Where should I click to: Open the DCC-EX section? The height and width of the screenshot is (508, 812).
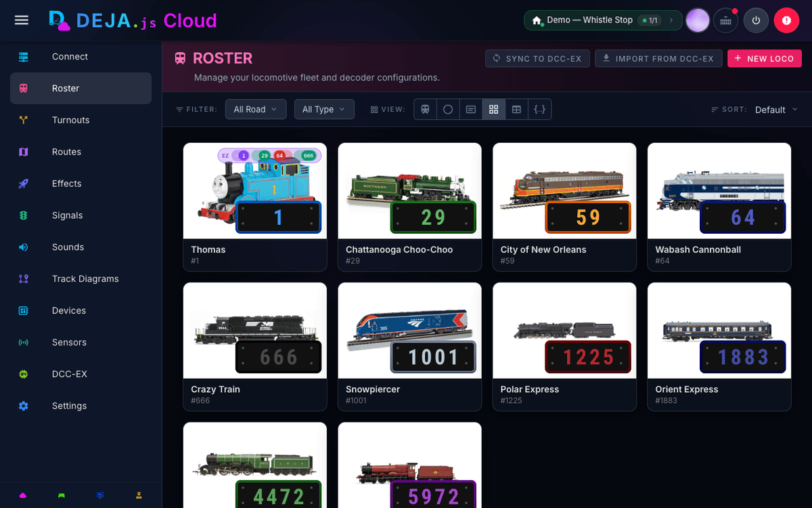[81, 374]
